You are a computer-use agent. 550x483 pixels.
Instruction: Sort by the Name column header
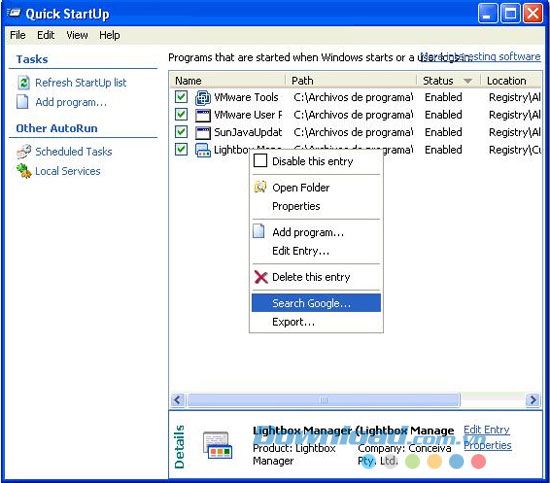[228, 81]
